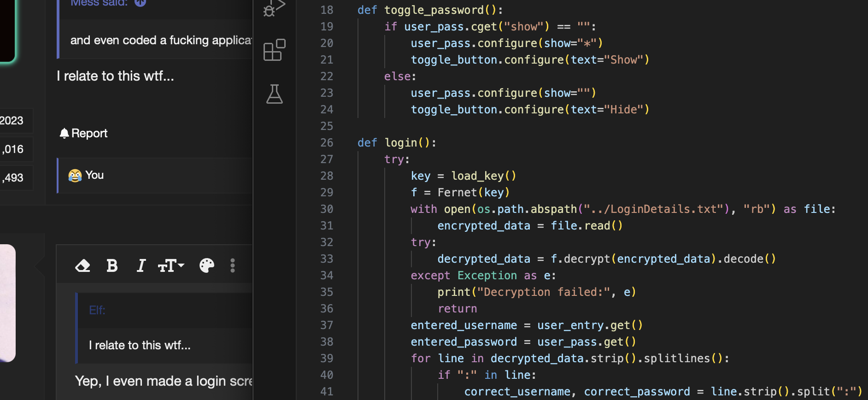Click the quoted 'Elf:' block in editor
The width and height of the screenshot is (868, 400).
(97, 310)
